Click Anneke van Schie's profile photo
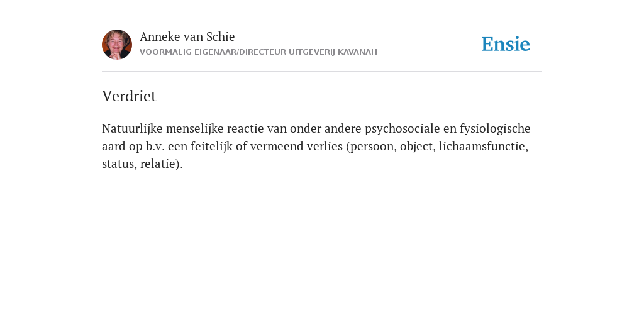Viewport: 644px width, 322px height. coord(117,45)
